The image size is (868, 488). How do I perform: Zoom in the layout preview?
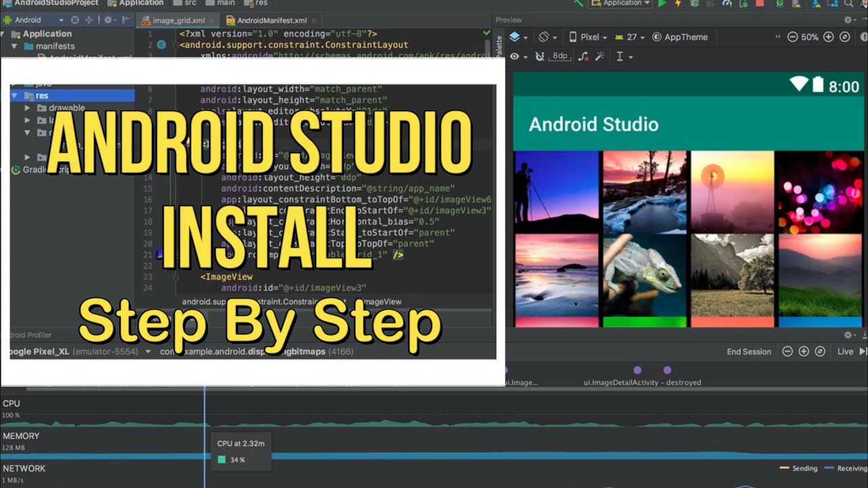click(828, 37)
